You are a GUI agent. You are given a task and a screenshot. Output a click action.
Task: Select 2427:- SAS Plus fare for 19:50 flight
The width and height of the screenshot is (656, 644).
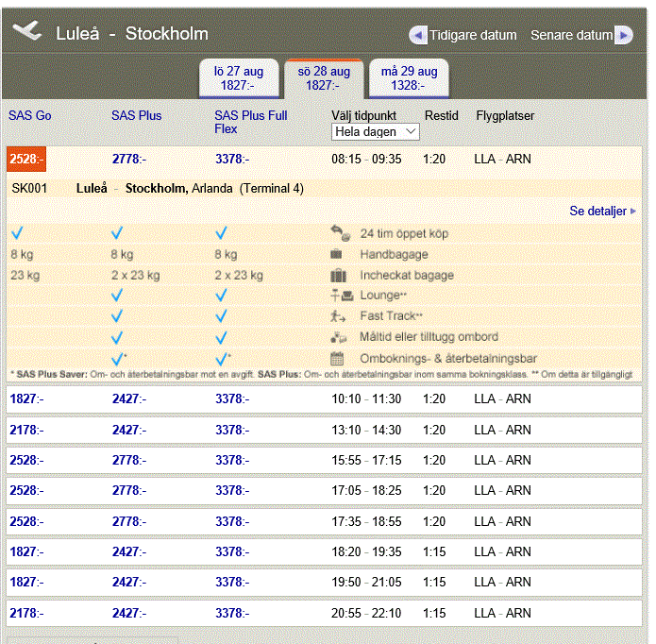129,582
